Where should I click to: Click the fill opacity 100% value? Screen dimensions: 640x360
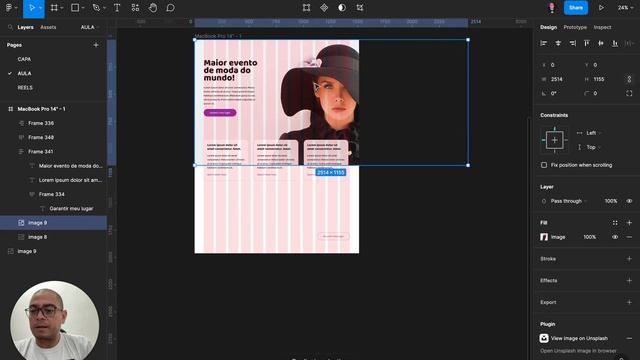click(x=589, y=237)
